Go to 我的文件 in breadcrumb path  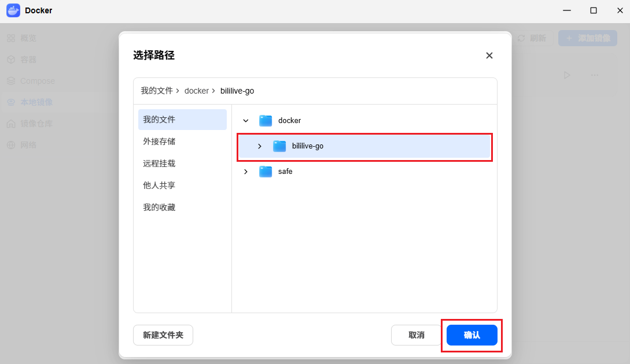pos(157,91)
